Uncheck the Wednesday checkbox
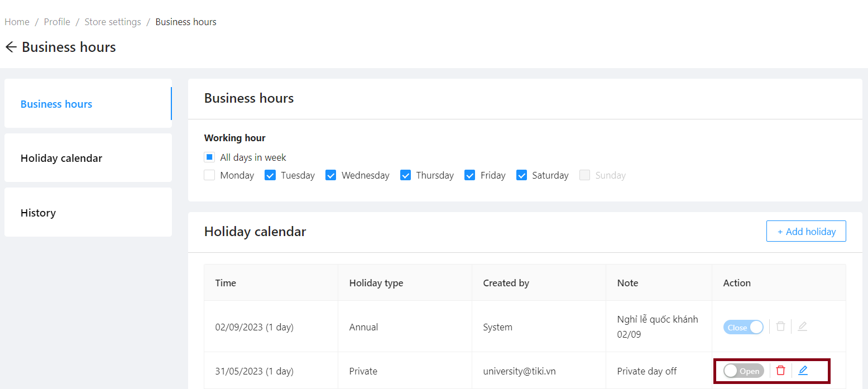Image resolution: width=868 pixels, height=389 pixels. pos(330,175)
